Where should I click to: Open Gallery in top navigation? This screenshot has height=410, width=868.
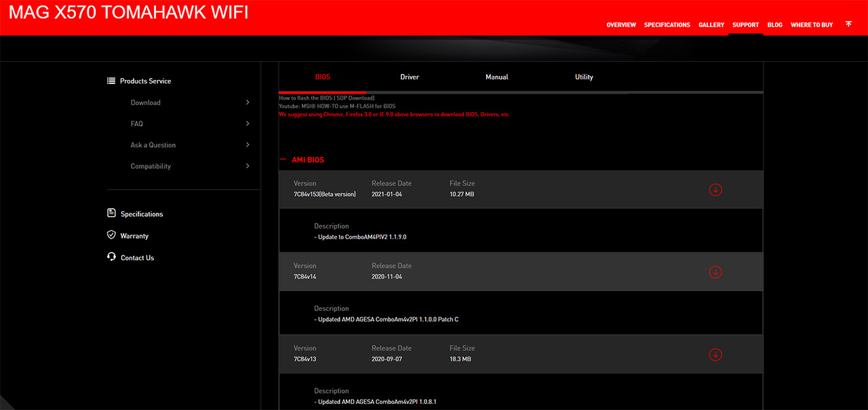click(x=711, y=25)
